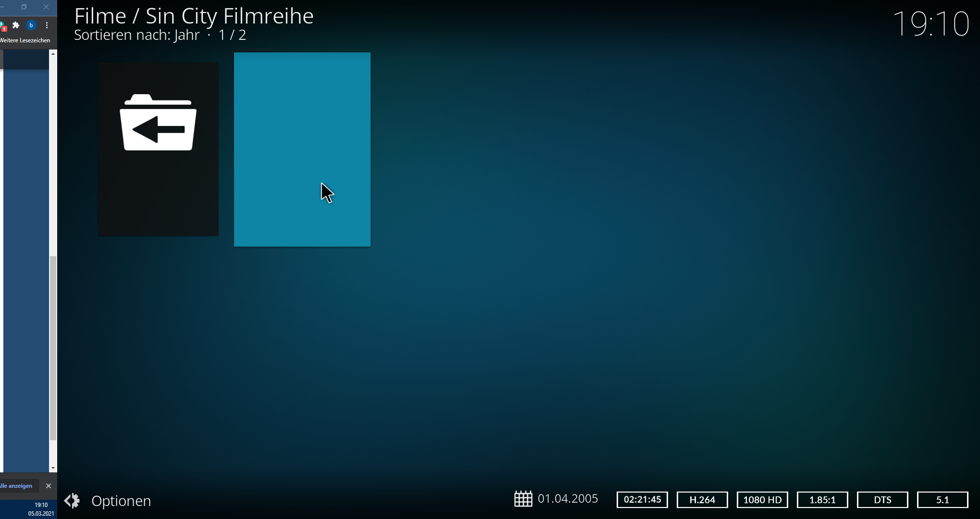The image size is (980, 519).
Task: Click the 1080 HD resolution badge
Action: [x=762, y=500]
